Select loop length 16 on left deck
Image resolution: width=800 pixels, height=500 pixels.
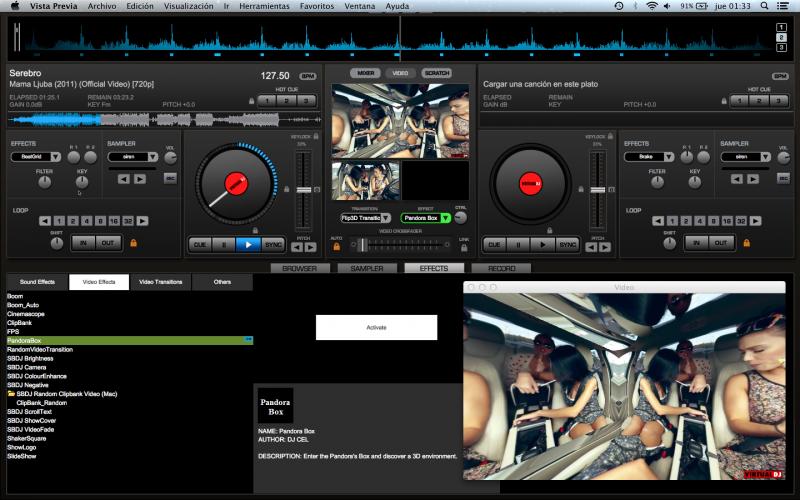pos(114,221)
